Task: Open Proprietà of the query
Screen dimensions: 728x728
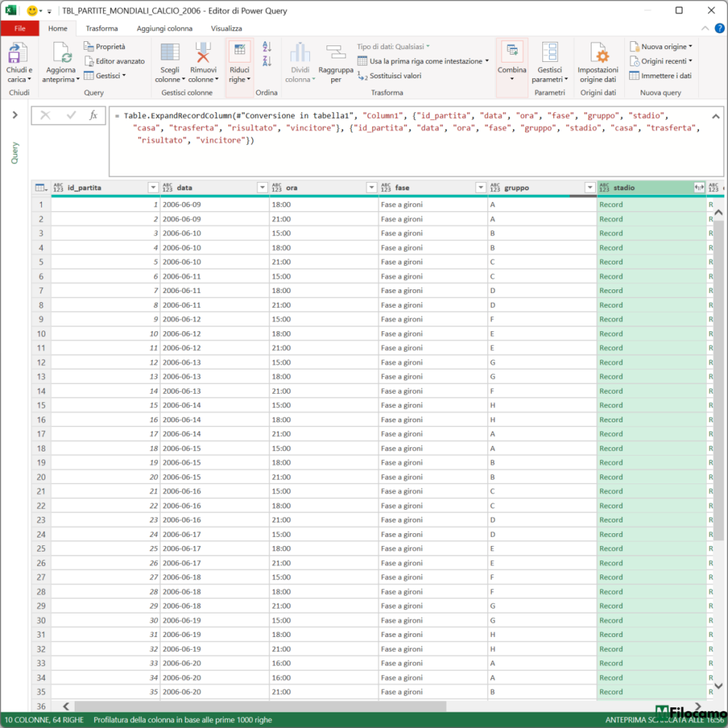Action: [x=105, y=46]
